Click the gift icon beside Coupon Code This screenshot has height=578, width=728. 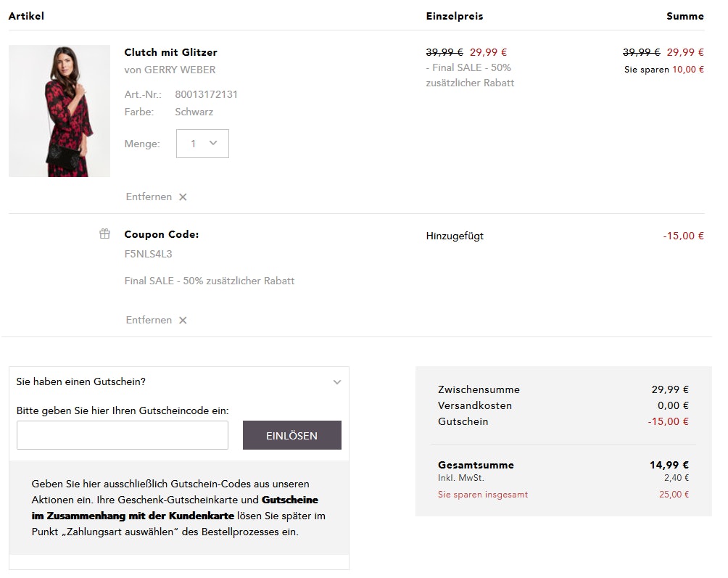(105, 234)
